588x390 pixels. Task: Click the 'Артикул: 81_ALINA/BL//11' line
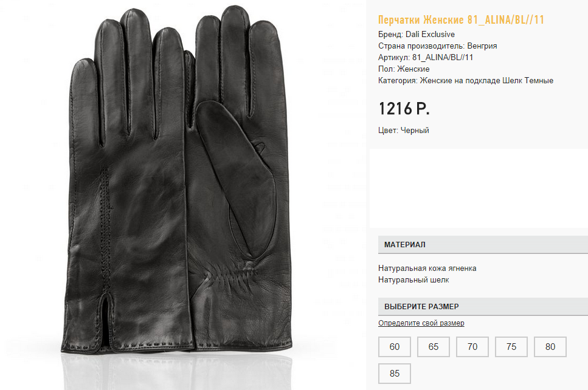click(426, 58)
